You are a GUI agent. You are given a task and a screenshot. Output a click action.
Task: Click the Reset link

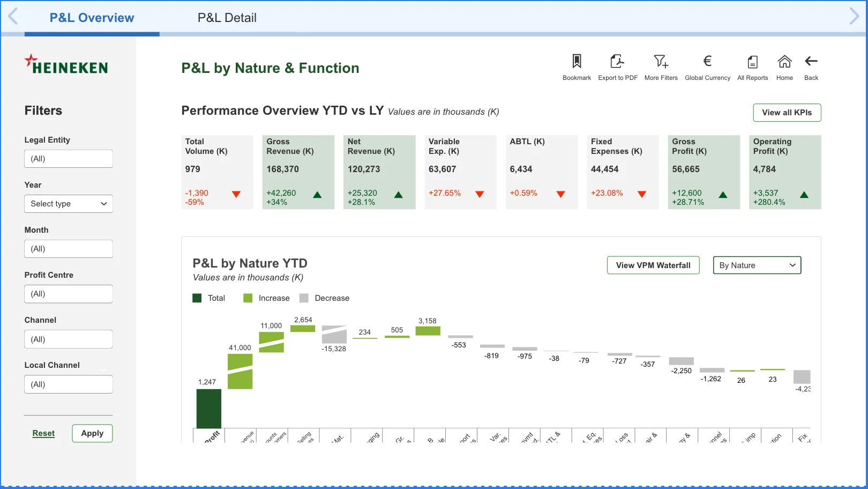click(43, 433)
